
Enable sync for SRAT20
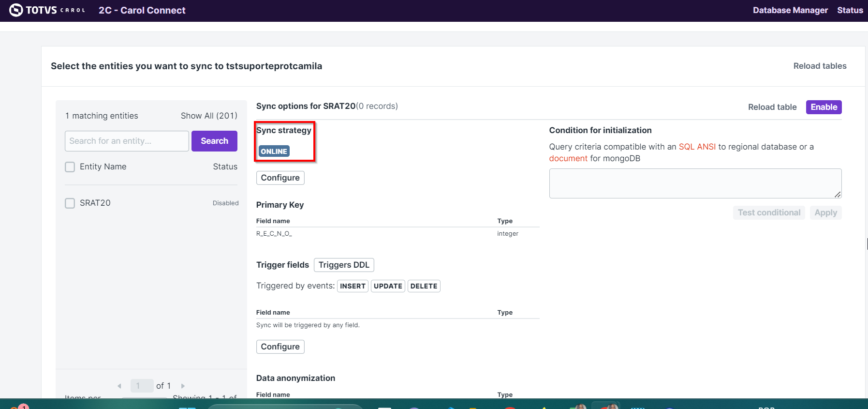click(824, 107)
